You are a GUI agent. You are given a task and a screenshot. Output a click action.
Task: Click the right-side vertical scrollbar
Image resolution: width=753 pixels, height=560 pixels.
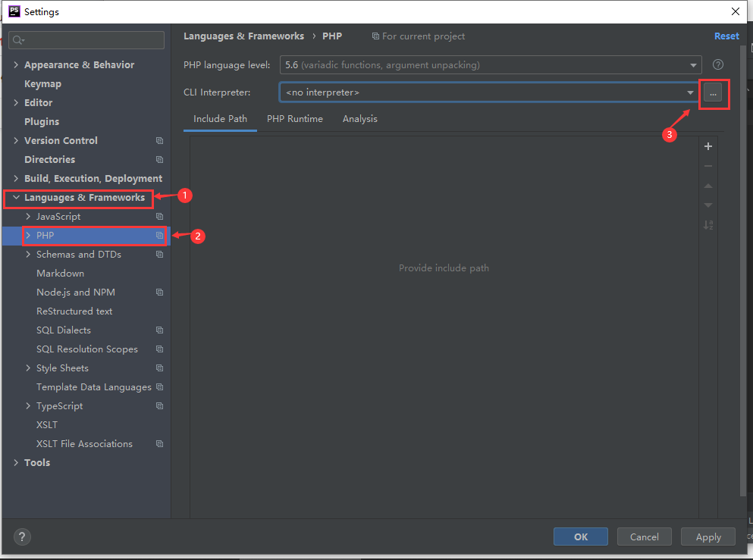(x=743, y=271)
